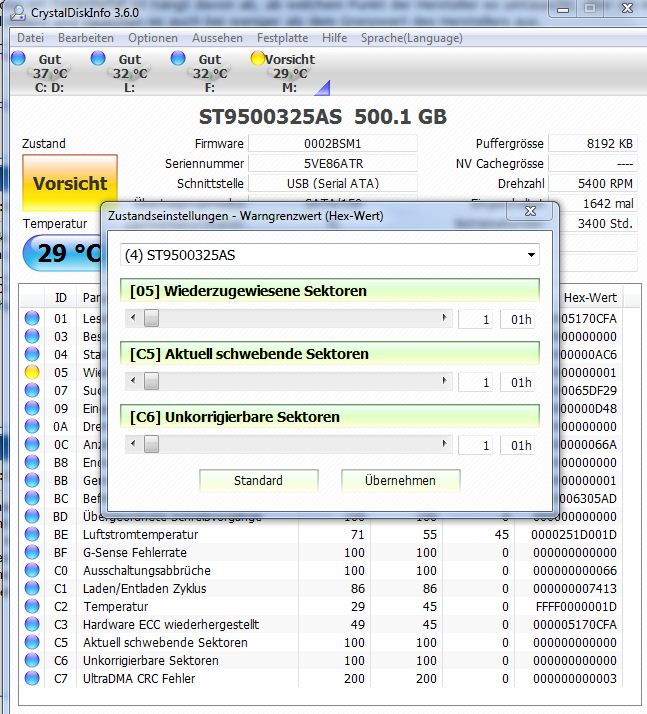
Task: Click the Firmware field 0002BSM1
Action: pyautogui.click(x=333, y=143)
